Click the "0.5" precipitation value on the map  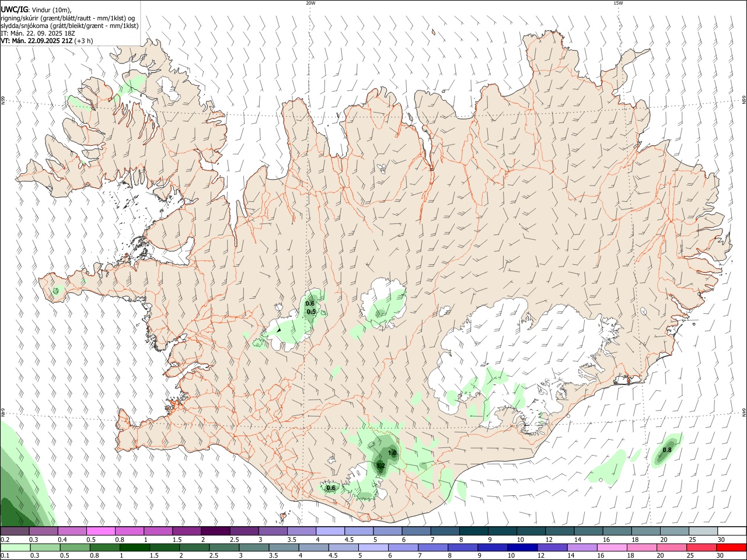click(x=311, y=312)
